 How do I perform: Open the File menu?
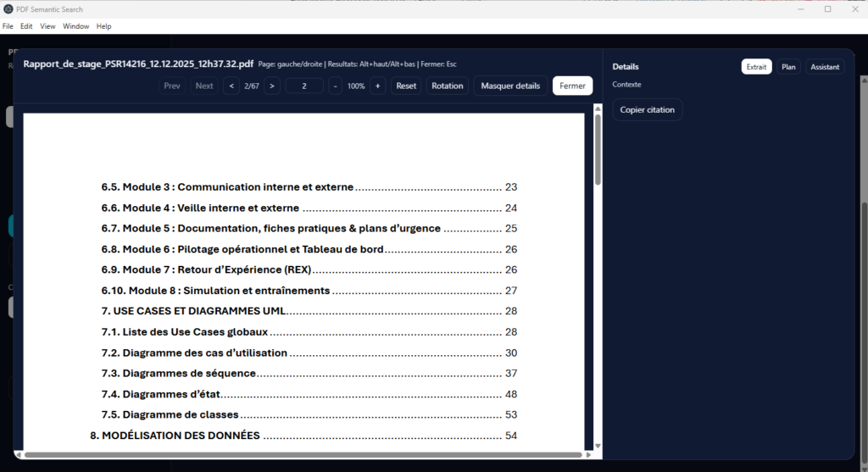point(8,26)
